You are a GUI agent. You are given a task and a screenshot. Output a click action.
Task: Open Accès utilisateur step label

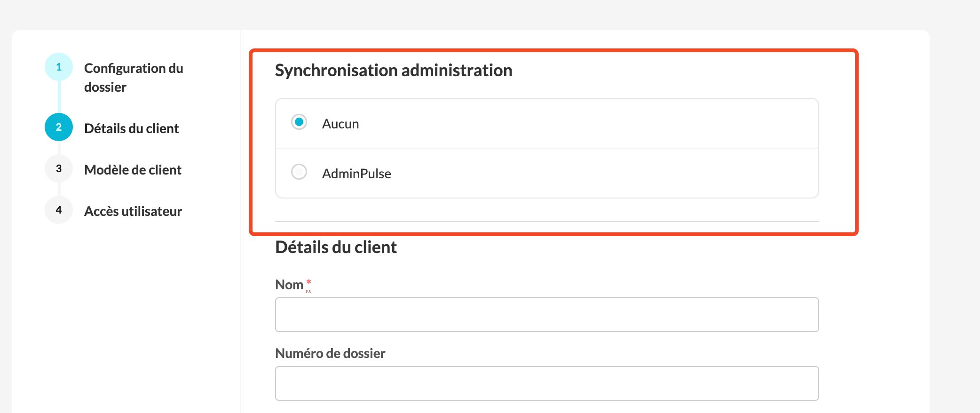pyautogui.click(x=133, y=211)
